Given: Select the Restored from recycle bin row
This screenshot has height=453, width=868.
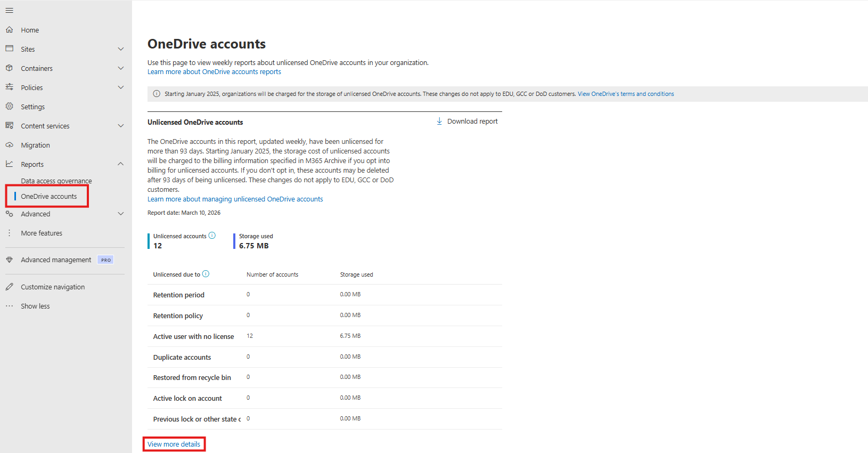Looking at the screenshot, I should pyautogui.click(x=325, y=377).
